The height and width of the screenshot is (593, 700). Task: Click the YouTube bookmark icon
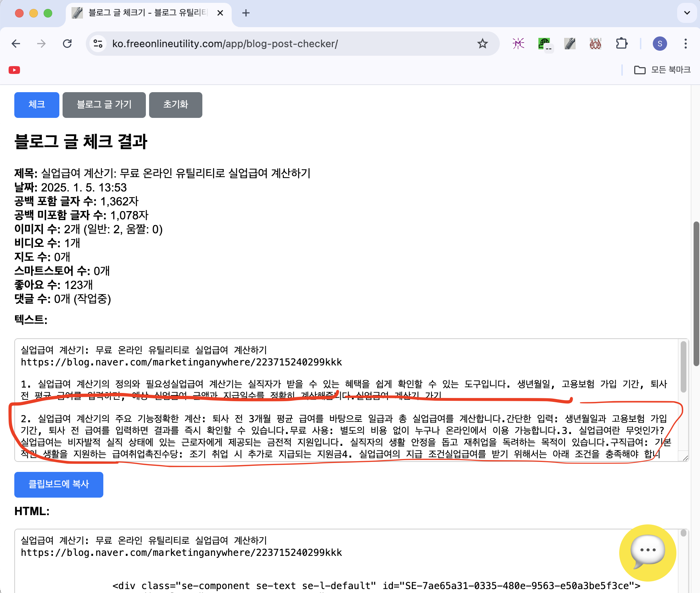tap(14, 70)
